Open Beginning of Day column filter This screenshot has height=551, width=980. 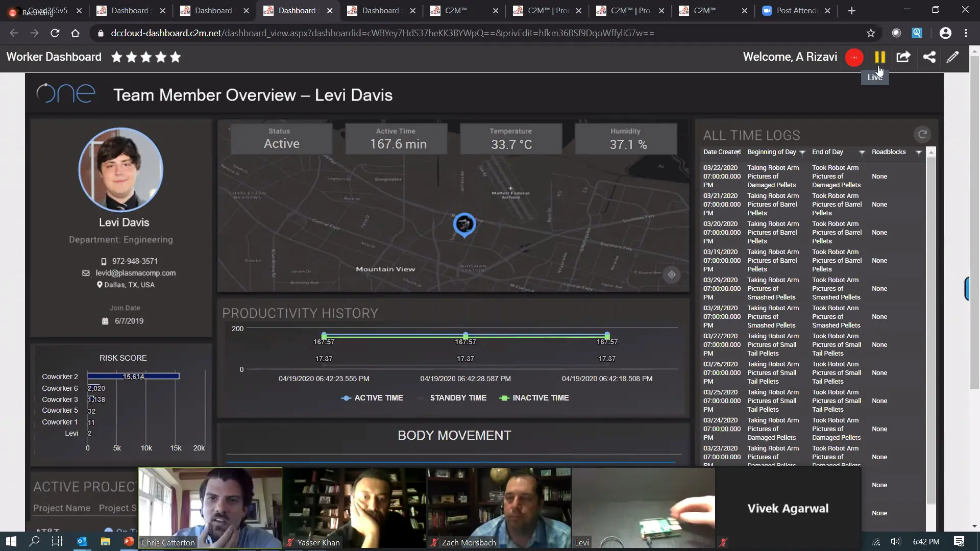click(x=802, y=153)
